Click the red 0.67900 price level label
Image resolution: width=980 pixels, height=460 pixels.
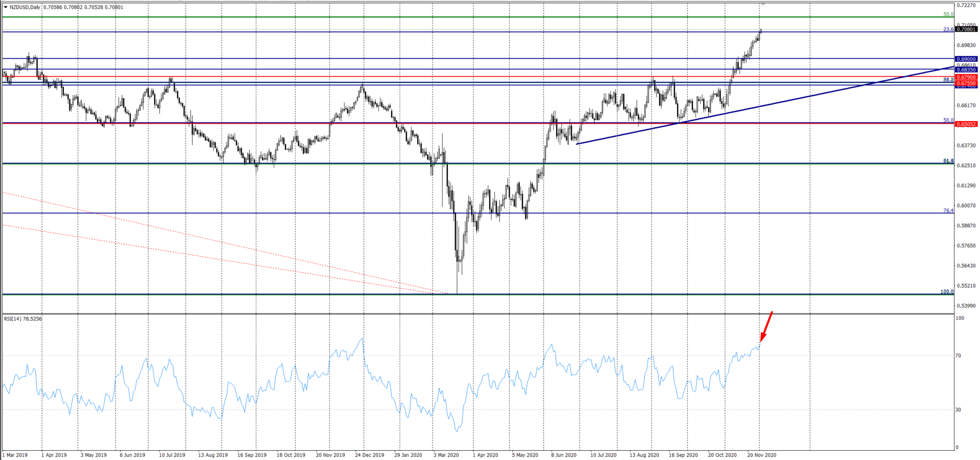click(966, 77)
